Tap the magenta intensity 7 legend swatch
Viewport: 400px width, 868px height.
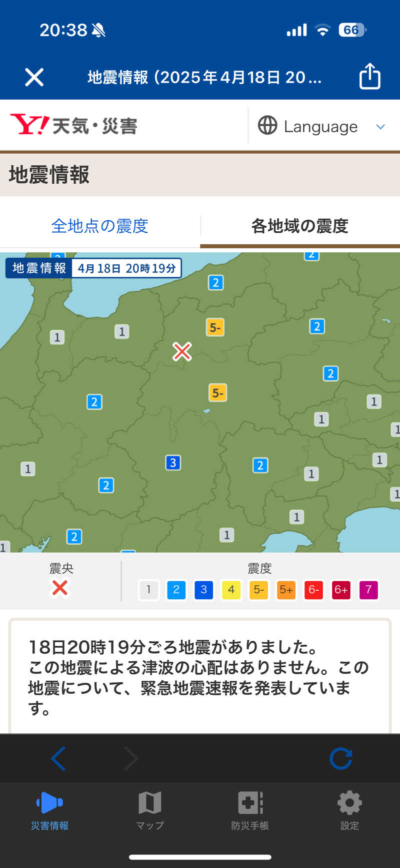[x=368, y=590]
